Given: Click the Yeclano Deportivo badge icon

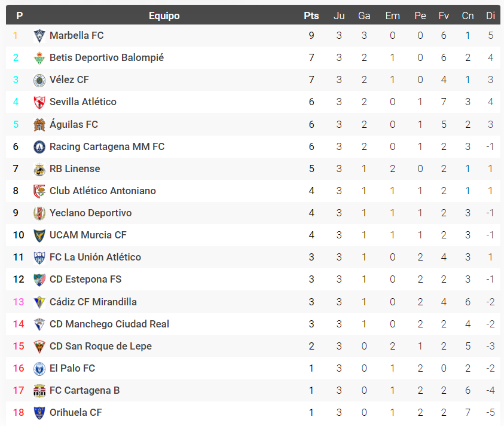Looking at the screenshot, I should click(39, 213).
